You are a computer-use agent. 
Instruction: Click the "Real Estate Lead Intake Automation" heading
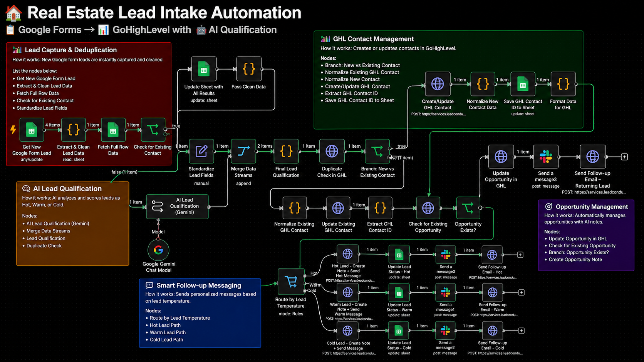[x=164, y=13]
